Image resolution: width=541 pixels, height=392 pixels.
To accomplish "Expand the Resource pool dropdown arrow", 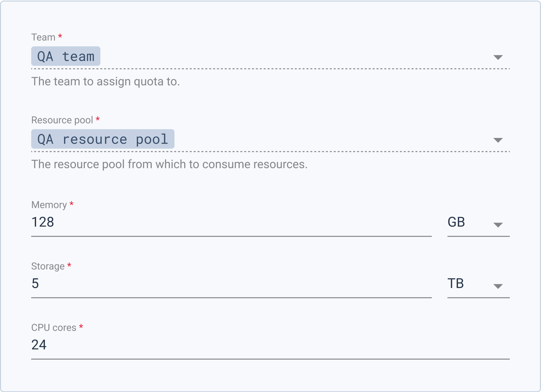I will (x=498, y=140).
